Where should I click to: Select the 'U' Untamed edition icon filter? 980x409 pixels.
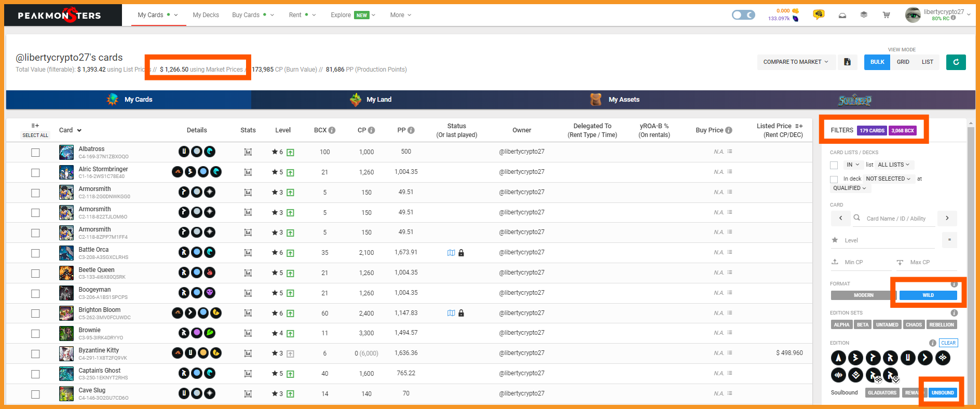(908, 358)
